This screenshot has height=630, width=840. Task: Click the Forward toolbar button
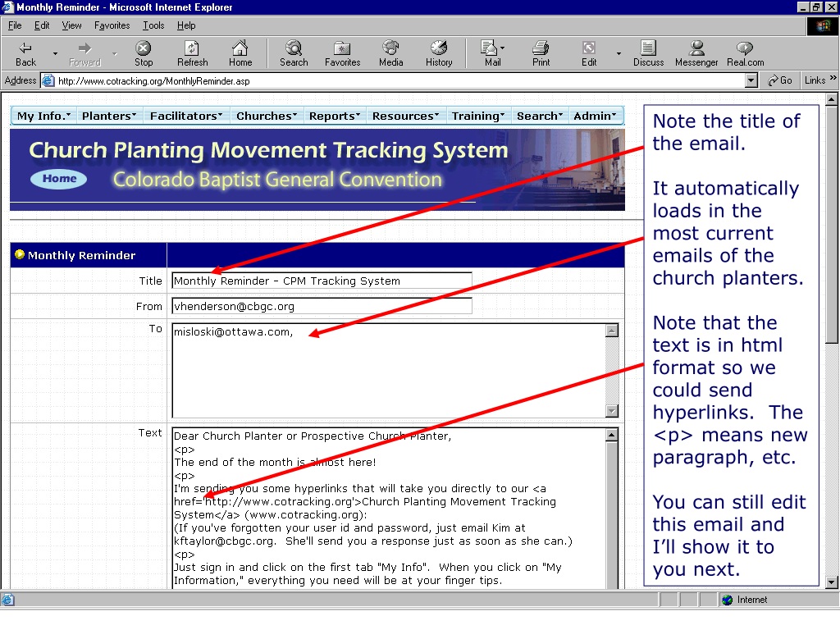(x=84, y=53)
